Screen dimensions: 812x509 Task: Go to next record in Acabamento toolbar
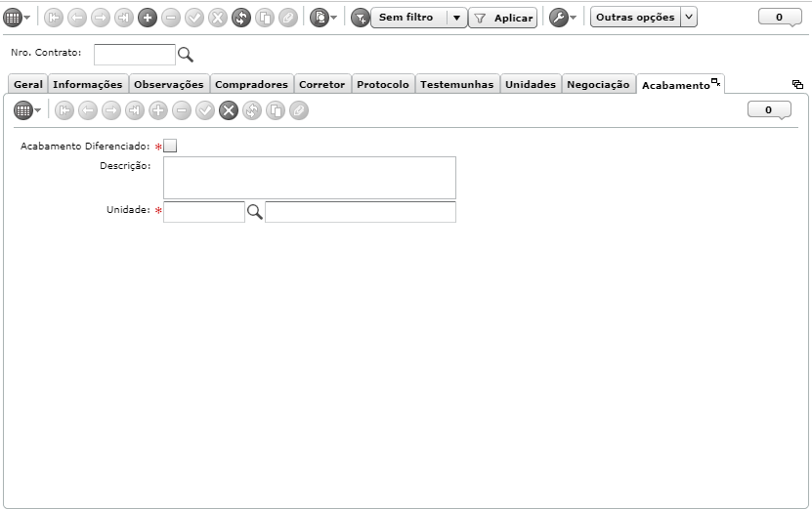click(x=111, y=110)
